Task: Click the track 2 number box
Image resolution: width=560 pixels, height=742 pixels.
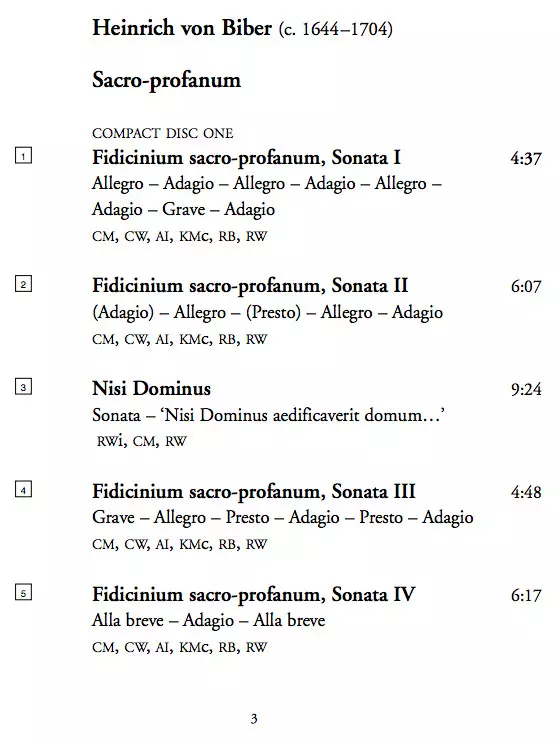Action: [23, 284]
